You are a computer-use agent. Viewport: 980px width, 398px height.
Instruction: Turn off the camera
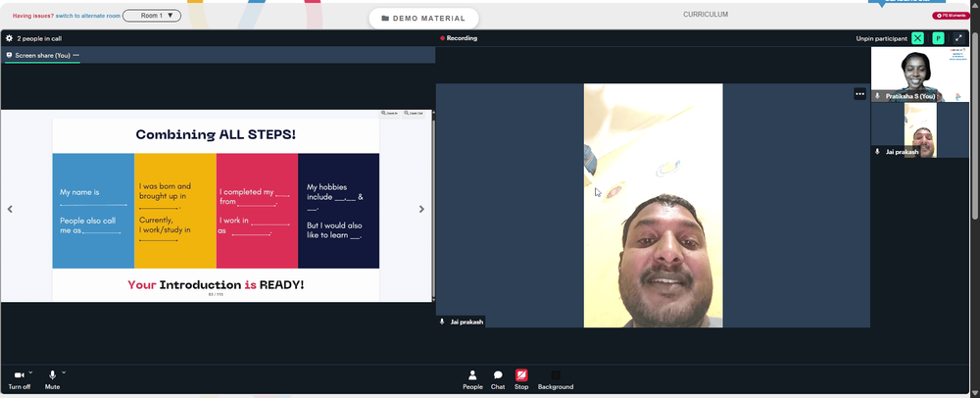19,379
